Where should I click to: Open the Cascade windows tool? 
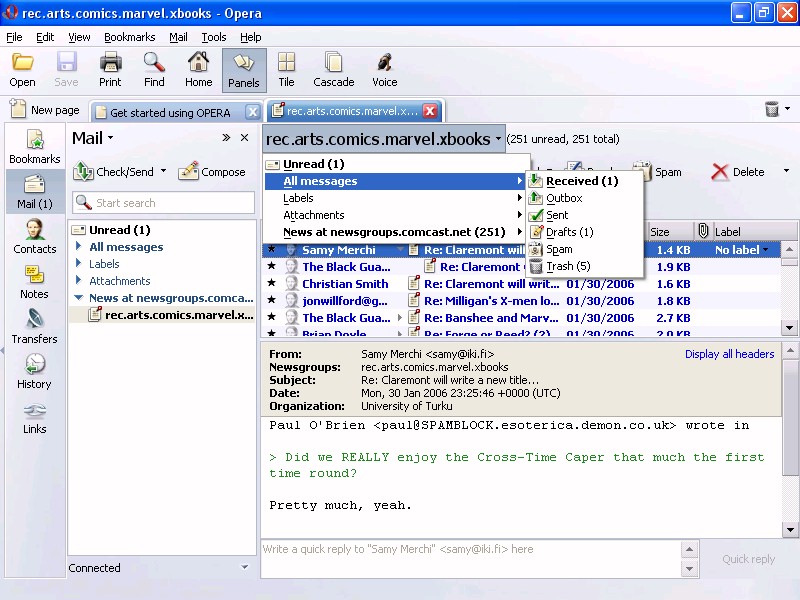[333, 70]
